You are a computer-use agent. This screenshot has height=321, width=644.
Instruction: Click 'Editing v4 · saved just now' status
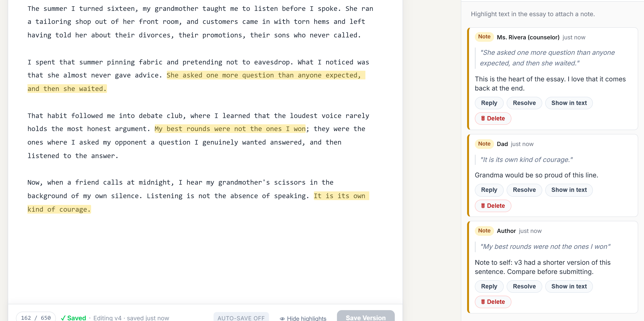131,318
